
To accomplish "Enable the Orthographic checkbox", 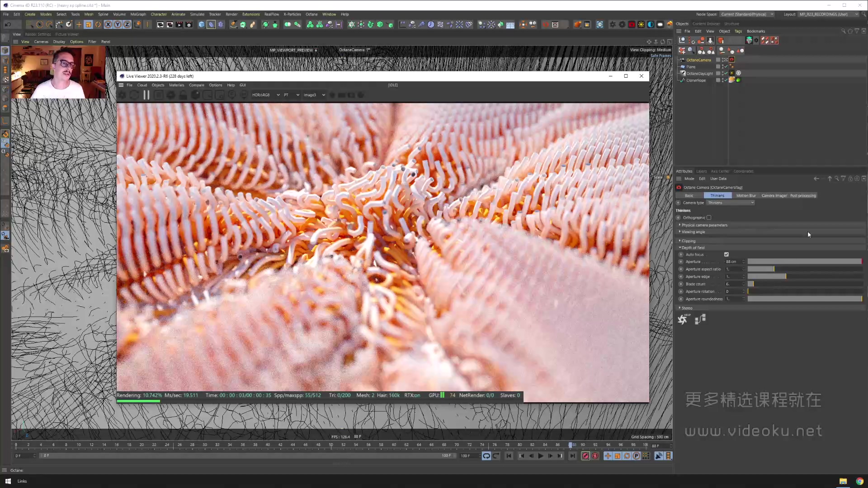I will (709, 218).
